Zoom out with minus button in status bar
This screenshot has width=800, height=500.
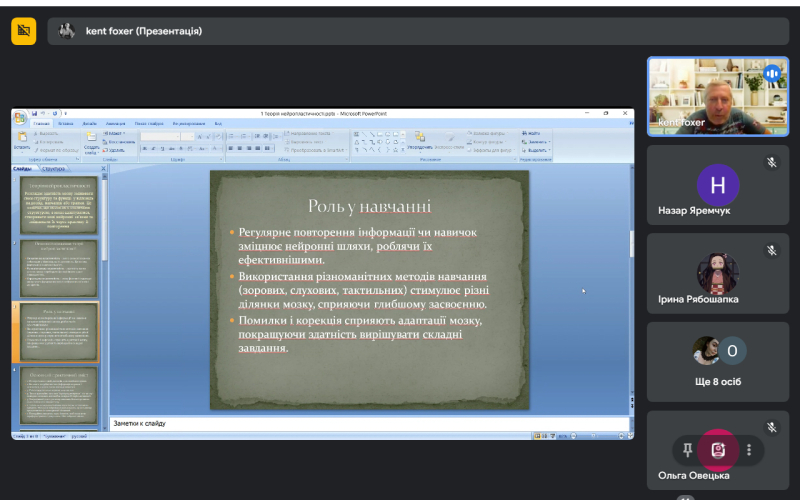(573, 436)
